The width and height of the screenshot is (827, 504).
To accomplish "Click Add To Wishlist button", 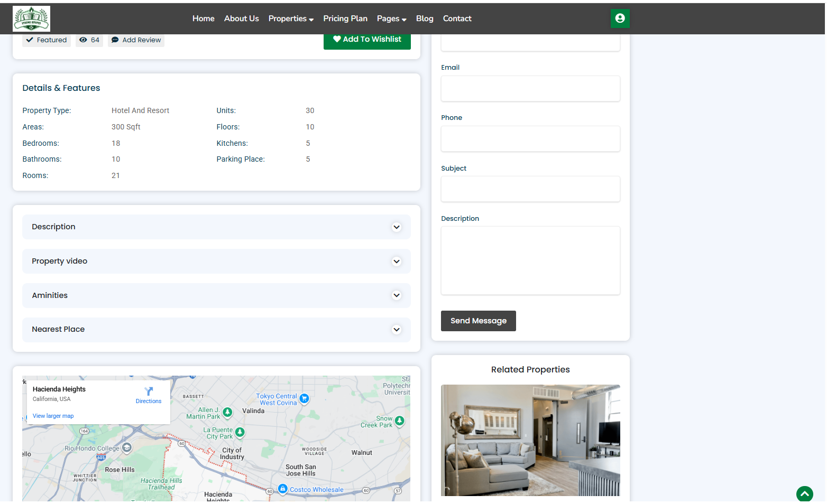I will (367, 40).
